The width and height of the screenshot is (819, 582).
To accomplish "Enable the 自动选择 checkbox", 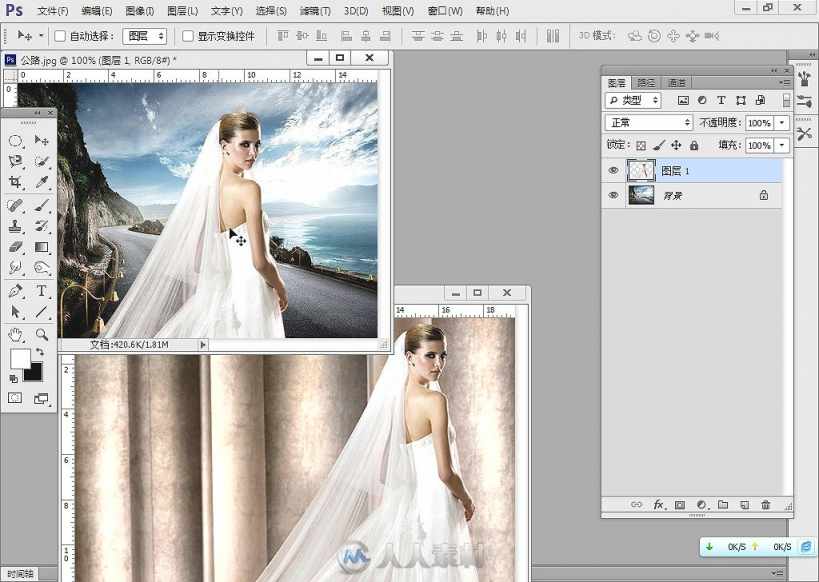I will (60, 36).
